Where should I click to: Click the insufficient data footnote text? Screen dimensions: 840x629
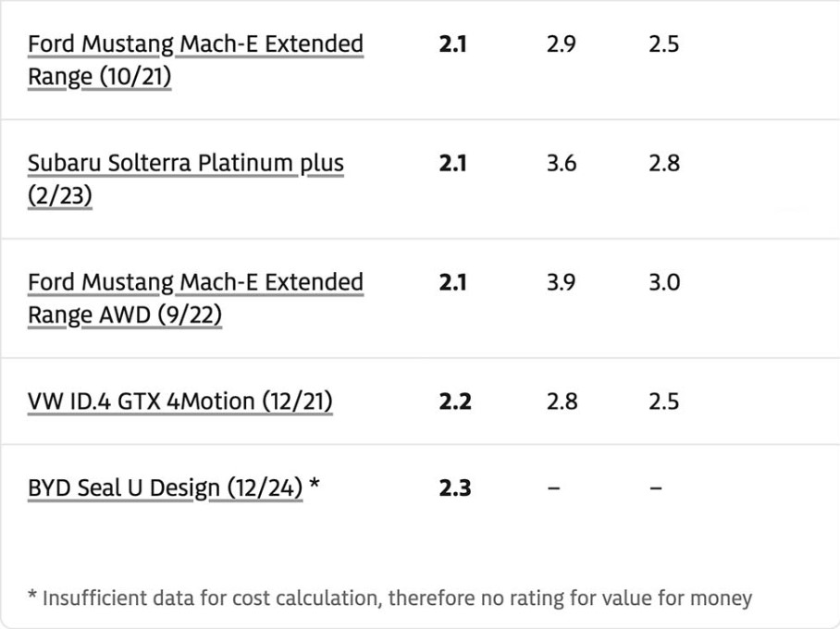(390, 598)
